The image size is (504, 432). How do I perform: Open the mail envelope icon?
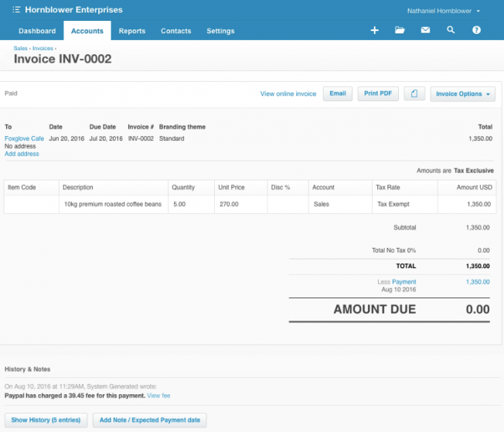click(x=425, y=30)
